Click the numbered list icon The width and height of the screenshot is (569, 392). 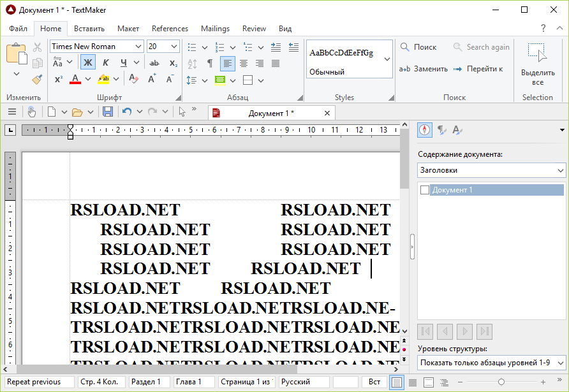click(219, 47)
